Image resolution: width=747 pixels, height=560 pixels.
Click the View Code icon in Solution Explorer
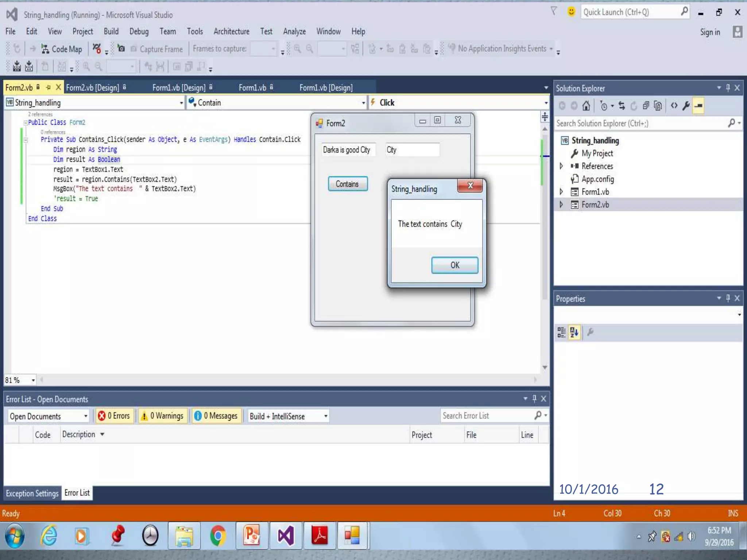(x=674, y=106)
